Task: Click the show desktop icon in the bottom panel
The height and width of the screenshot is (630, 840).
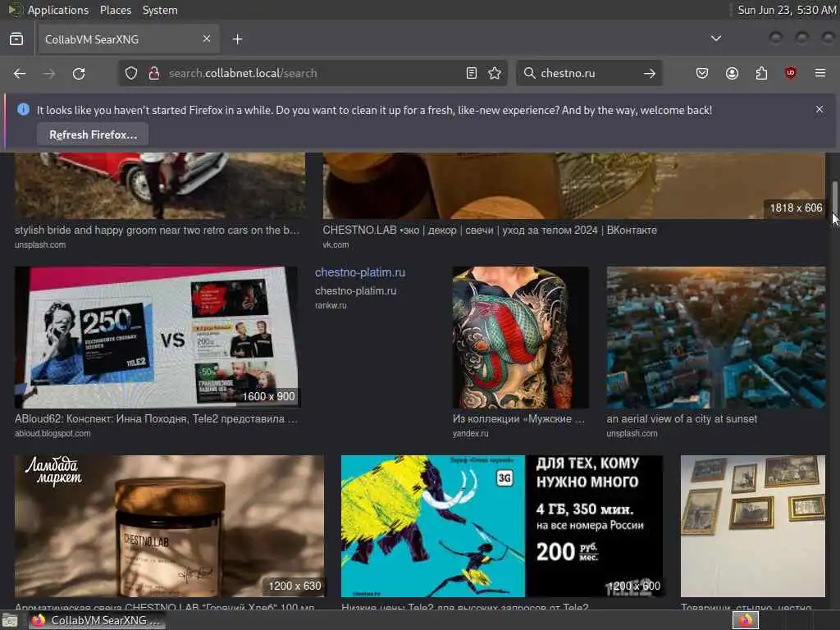Action: click(10, 621)
